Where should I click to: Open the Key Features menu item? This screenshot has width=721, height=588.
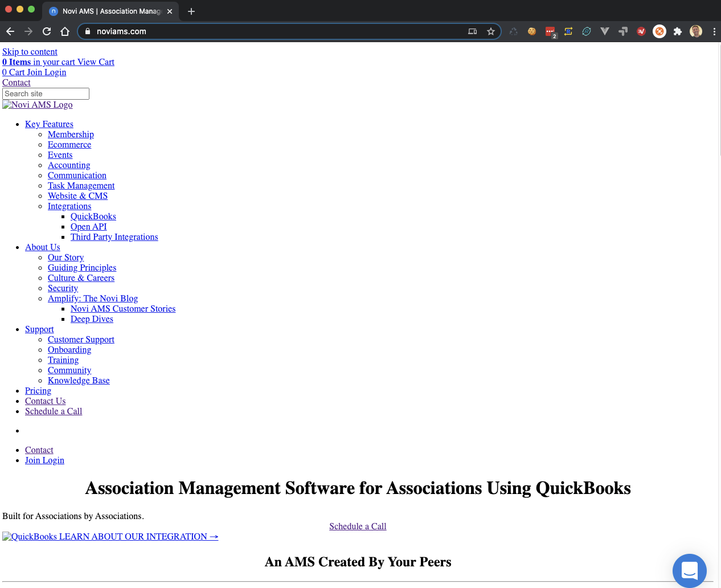pyautogui.click(x=49, y=124)
